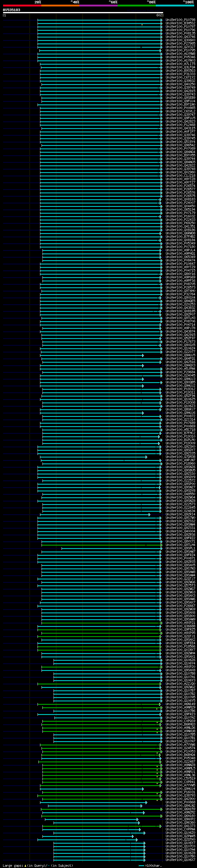The width and height of the screenshot is (197, 868).
Task: Select the UniRef100_O48550 label
Action: [180, 494]
